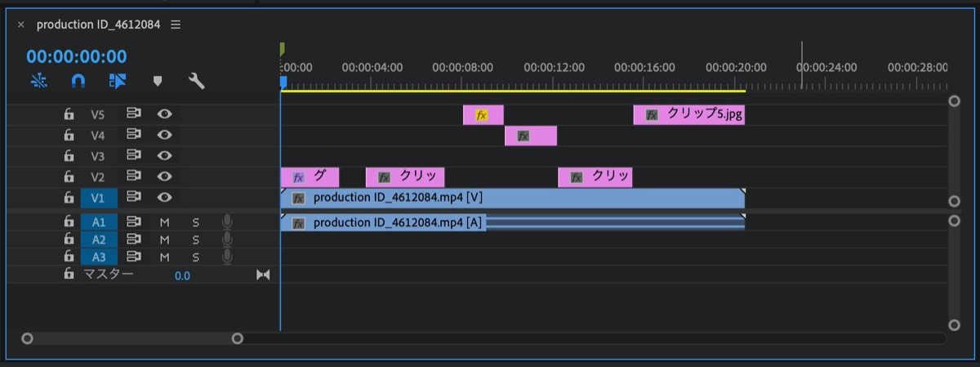This screenshot has width=980, height=367.
Task: Click the horizontal zoom scrollbar at bottom
Action: [x=132, y=338]
